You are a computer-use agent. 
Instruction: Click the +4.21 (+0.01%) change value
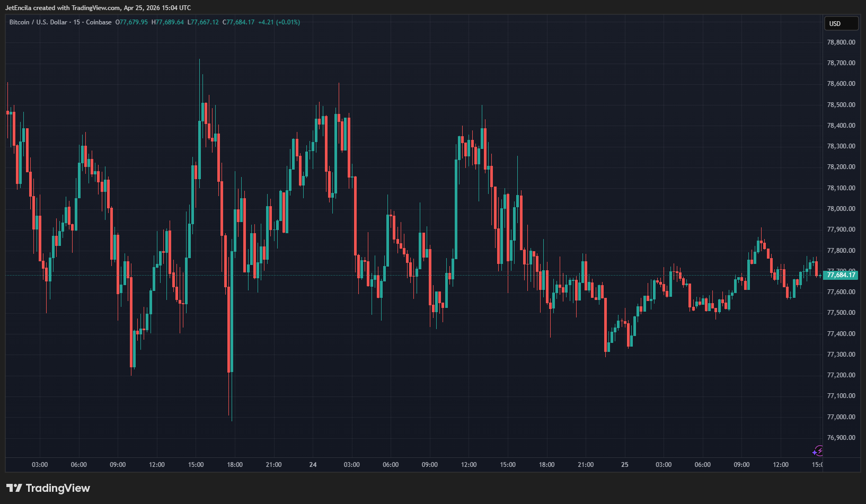[279, 22]
